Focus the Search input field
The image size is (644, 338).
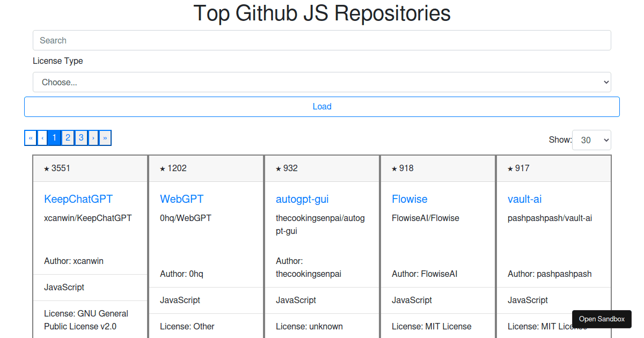click(x=321, y=40)
